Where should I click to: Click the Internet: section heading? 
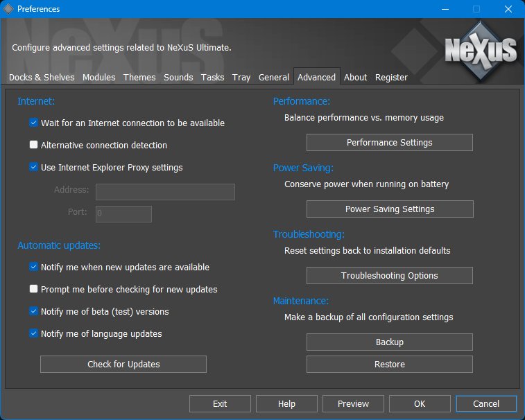click(36, 101)
